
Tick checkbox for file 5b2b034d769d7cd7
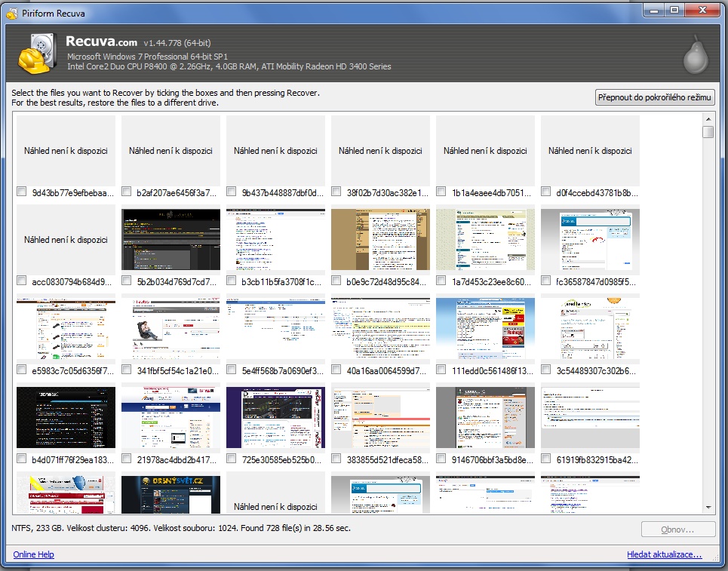127,281
